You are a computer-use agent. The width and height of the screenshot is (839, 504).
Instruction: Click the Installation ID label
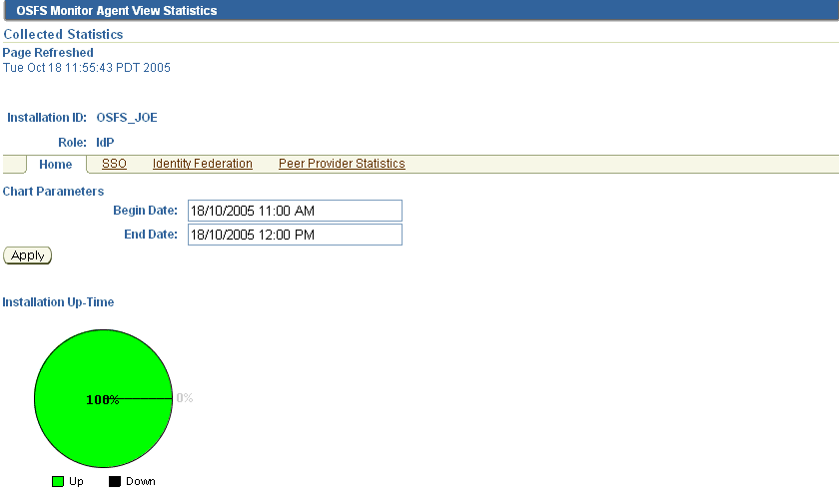tap(47, 118)
